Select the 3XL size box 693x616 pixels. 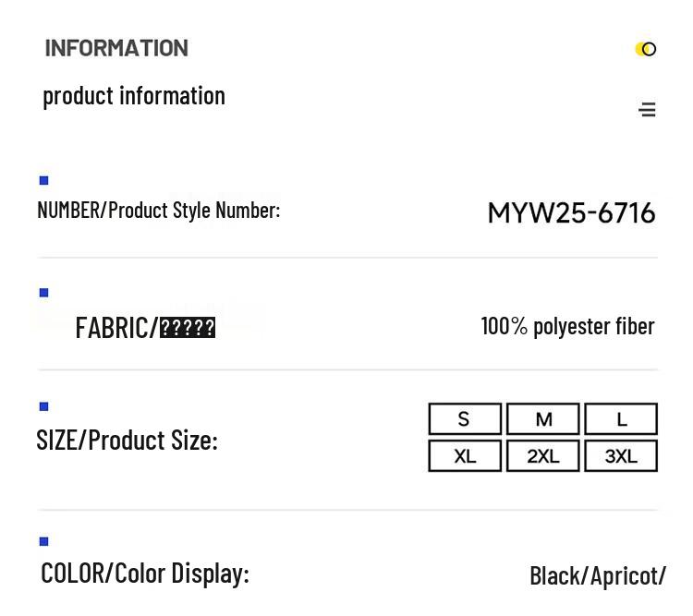click(x=621, y=456)
